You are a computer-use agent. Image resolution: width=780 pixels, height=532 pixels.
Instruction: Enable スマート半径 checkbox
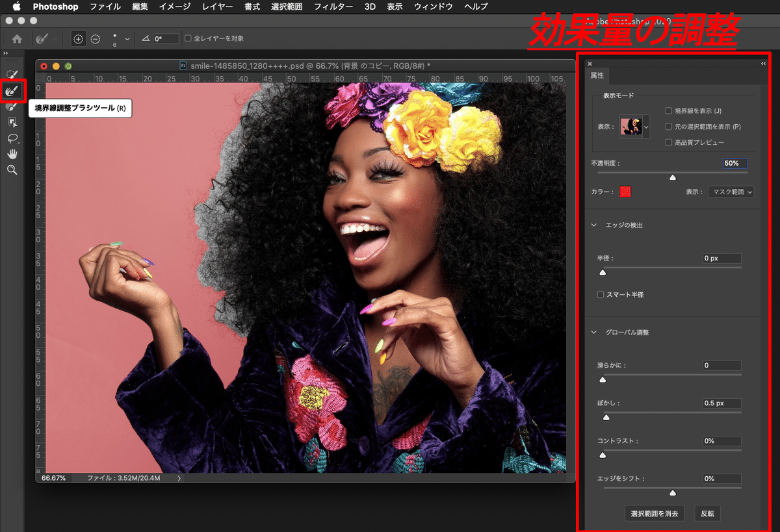tap(601, 295)
